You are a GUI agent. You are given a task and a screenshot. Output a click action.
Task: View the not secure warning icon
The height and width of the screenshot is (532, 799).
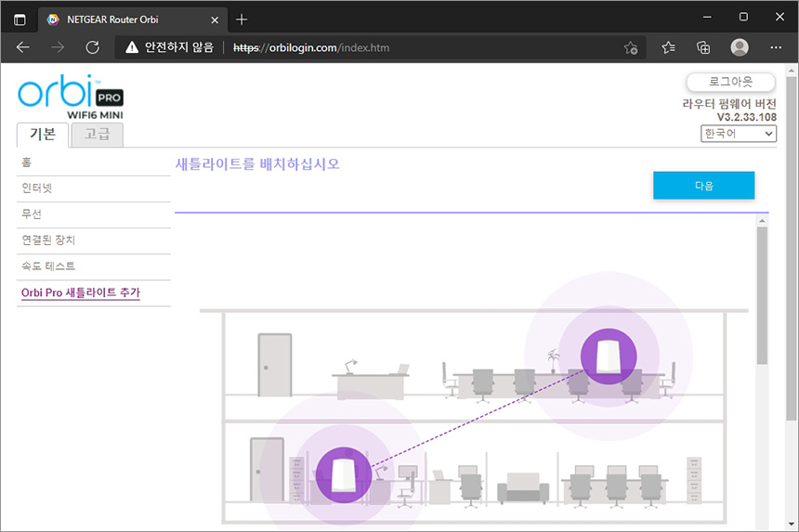click(x=132, y=47)
